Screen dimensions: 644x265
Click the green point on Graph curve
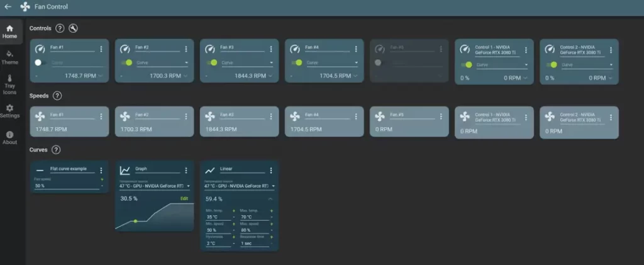pyautogui.click(x=135, y=221)
